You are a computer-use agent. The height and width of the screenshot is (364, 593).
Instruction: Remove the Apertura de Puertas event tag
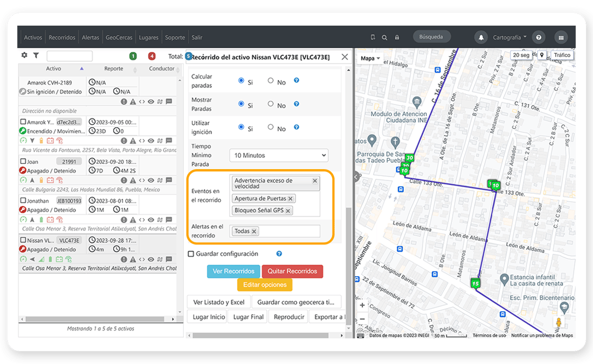291,199
